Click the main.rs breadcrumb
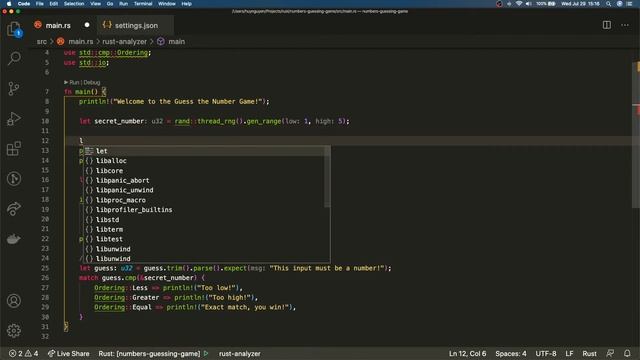Viewport: 640px width, 360px height. 80,42
